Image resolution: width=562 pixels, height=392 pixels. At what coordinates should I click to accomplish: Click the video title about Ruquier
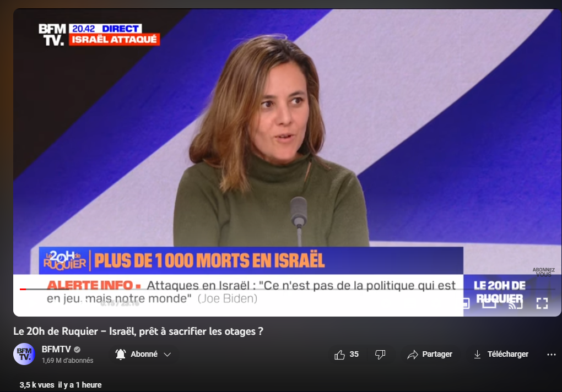[x=138, y=331]
